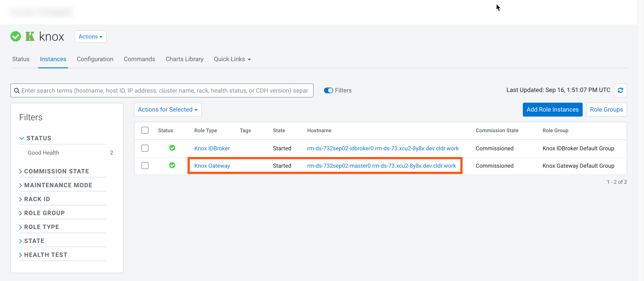644x281 pixels.
Task: Check the select-all checkbox in the table header
Action: point(145,130)
